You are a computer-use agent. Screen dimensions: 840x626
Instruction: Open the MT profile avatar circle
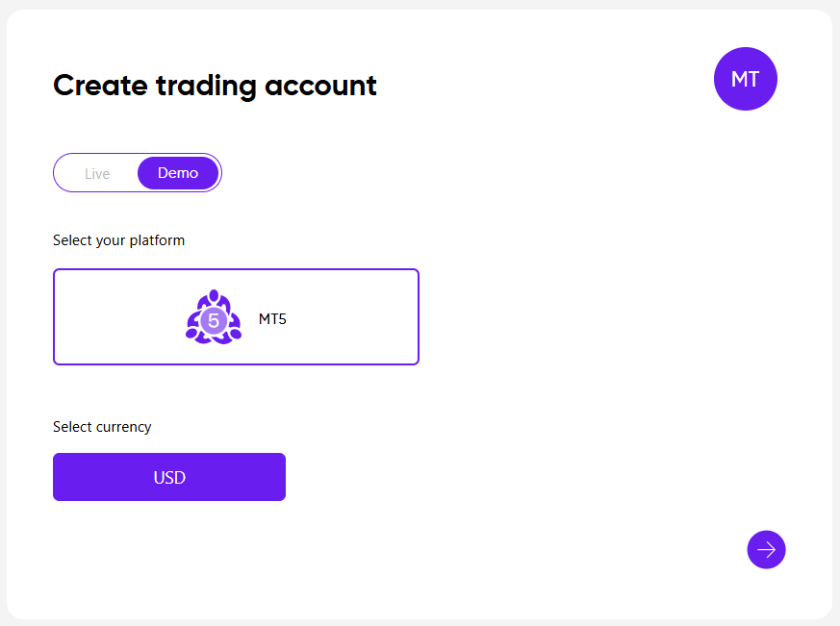pos(745,79)
